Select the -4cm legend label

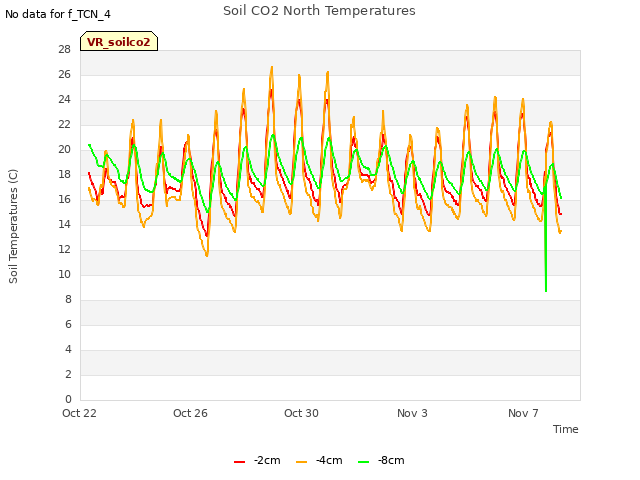coord(329,460)
